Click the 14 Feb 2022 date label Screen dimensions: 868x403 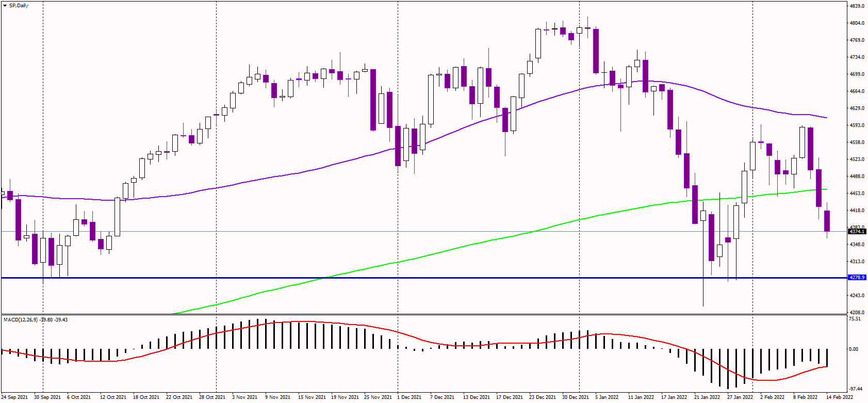click(x=840, y=397)
